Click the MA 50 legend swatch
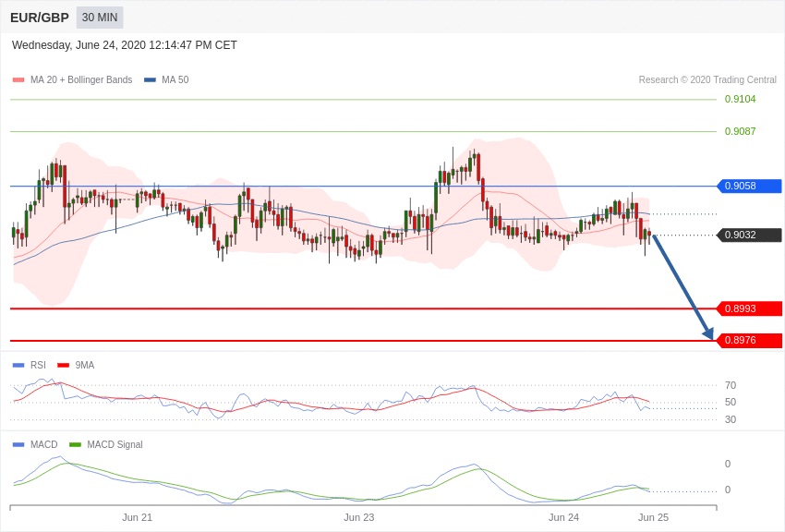This screenshot has height=532, width=785. tap(150, 80)
